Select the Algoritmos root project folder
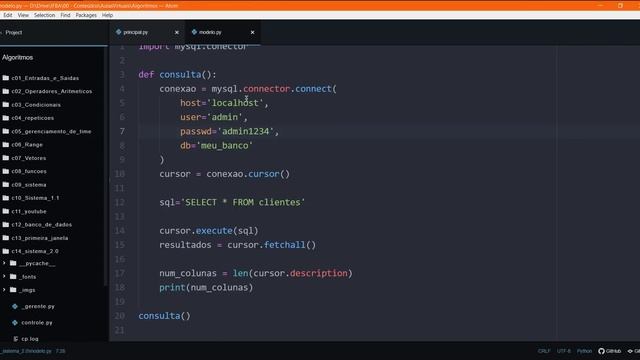The image size is (640, 360). [x=18, y=58]
